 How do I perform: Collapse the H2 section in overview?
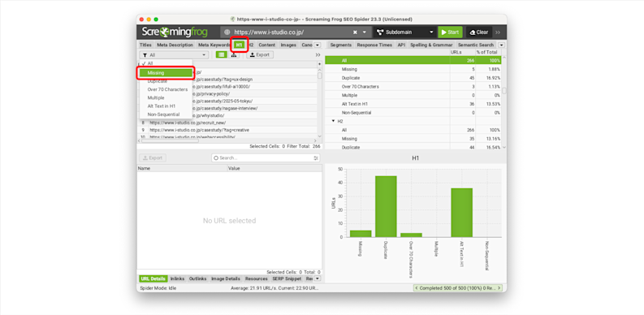[x=333, y=122]
